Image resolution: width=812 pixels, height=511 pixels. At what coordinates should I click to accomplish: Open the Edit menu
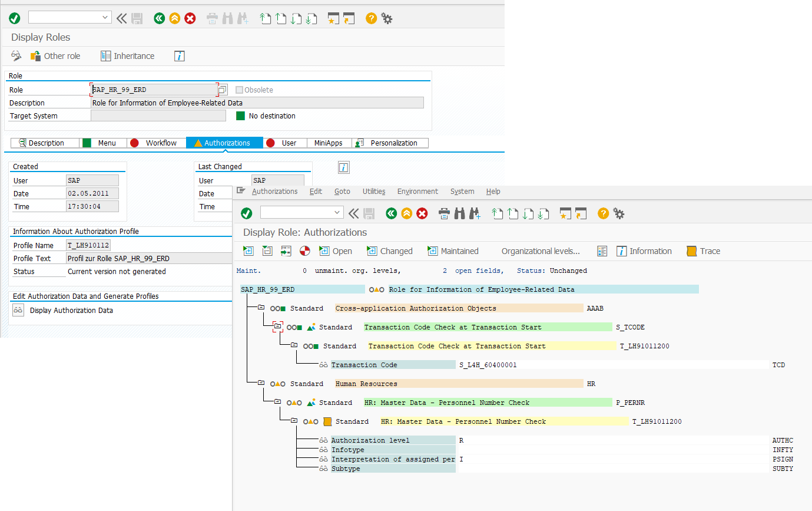(x=316, y=192)
